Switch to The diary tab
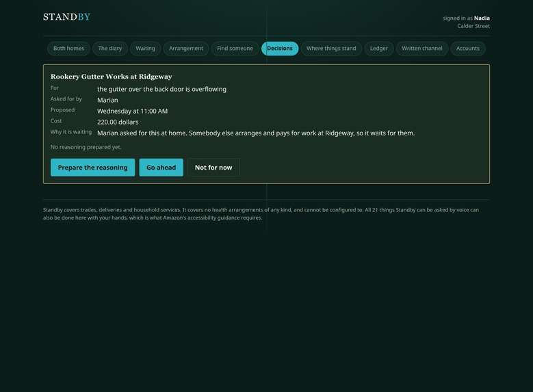The height and width of the screenshot is (392, 533). click(109, 49)
